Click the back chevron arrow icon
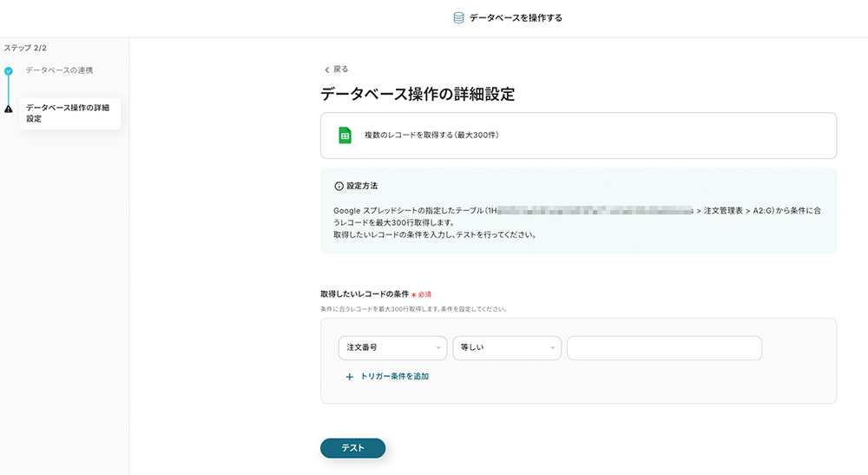868x475 pixels. (326, 69)
